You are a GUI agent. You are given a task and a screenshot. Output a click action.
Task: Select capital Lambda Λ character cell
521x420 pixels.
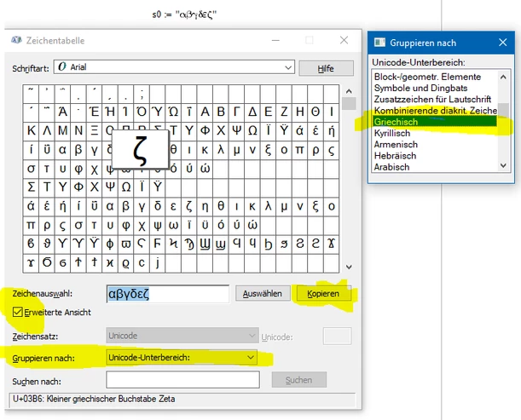(47, 130)
